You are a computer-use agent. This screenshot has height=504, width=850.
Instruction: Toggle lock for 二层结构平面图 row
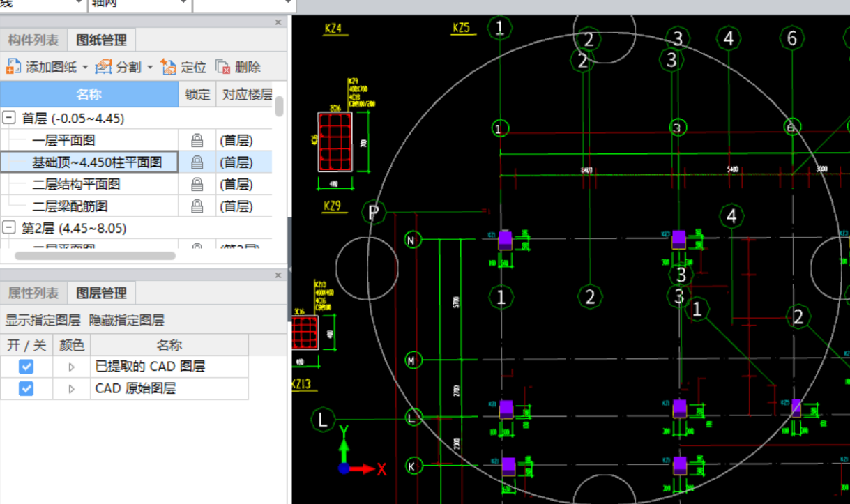[197, 185]
